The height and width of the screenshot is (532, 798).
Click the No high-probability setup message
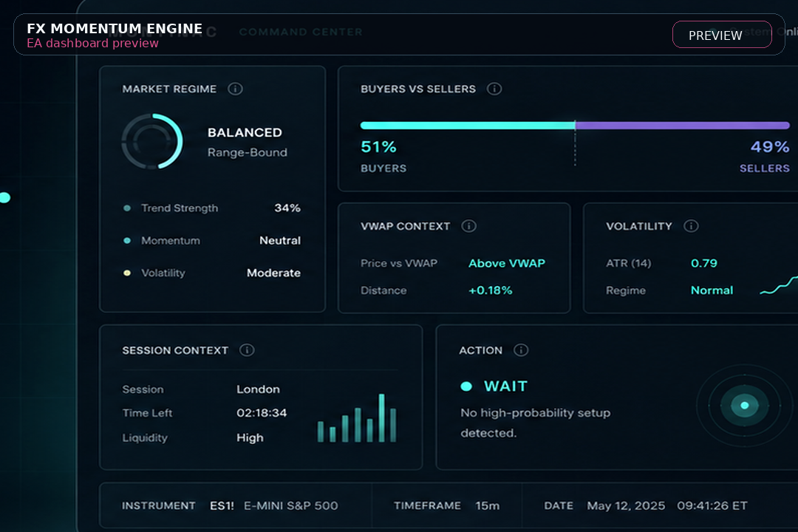pyautogui.click(x=536, y=423)
